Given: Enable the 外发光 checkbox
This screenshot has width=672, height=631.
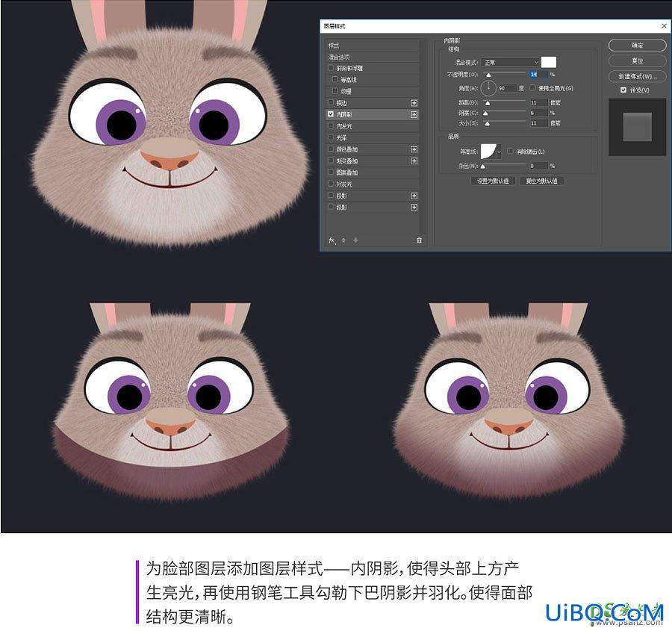Looking at the screenshot, I should click(331, 184).
